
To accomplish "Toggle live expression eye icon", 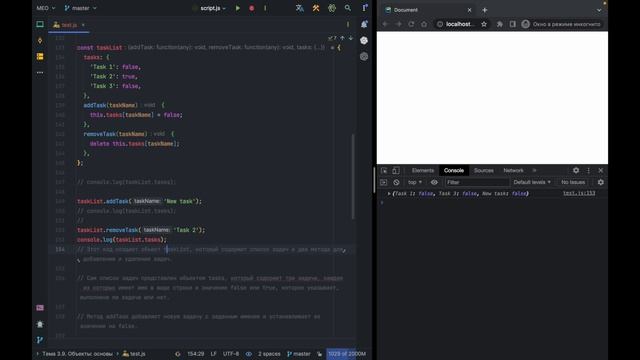I will click(x=434, y=182).
